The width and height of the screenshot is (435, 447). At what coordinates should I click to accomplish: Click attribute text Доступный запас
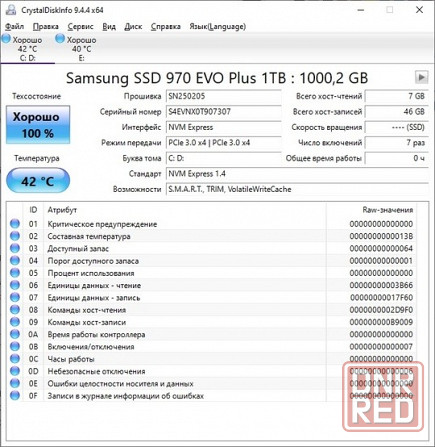coord(78,249)
